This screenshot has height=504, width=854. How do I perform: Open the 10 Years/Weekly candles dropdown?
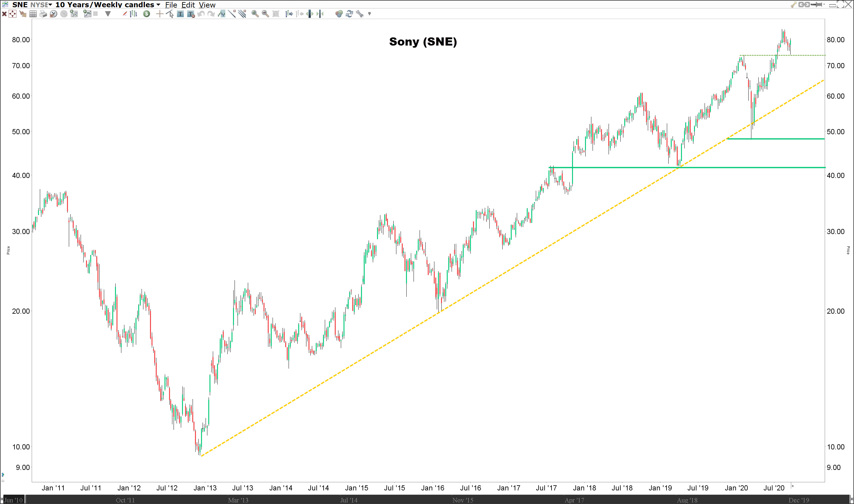click(107, 5)
